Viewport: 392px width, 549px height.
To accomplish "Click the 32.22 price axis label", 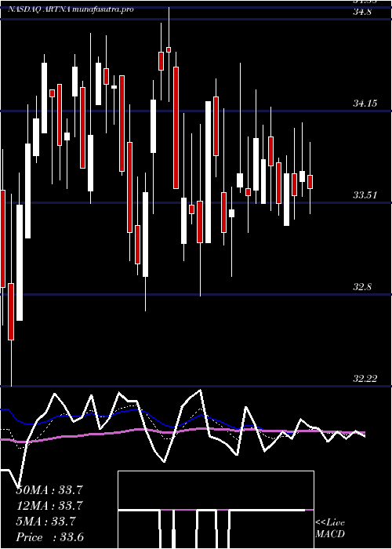I will click(x=365, y=379).
